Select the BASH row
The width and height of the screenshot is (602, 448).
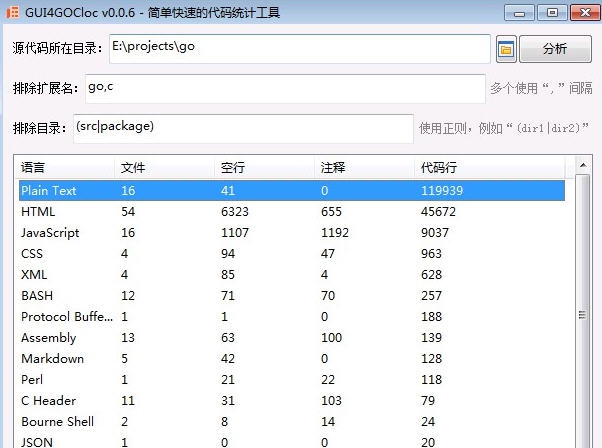pos(292,296)
